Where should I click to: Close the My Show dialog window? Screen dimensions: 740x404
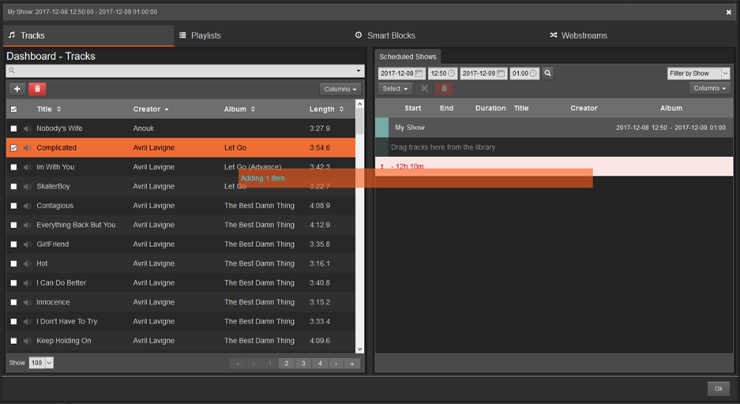[x=728, y=12]
